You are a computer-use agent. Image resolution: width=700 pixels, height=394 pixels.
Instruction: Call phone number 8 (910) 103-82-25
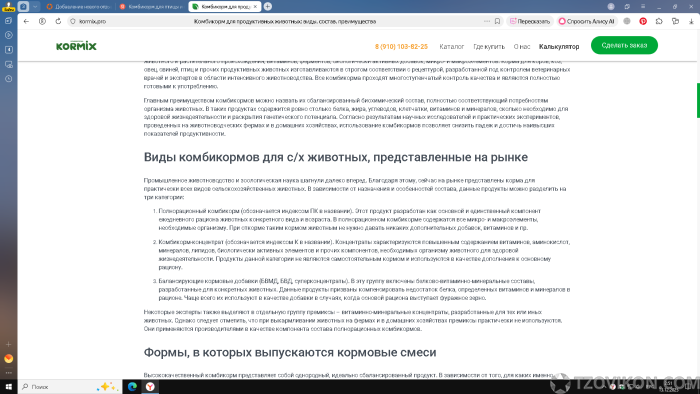click(401, 46)
